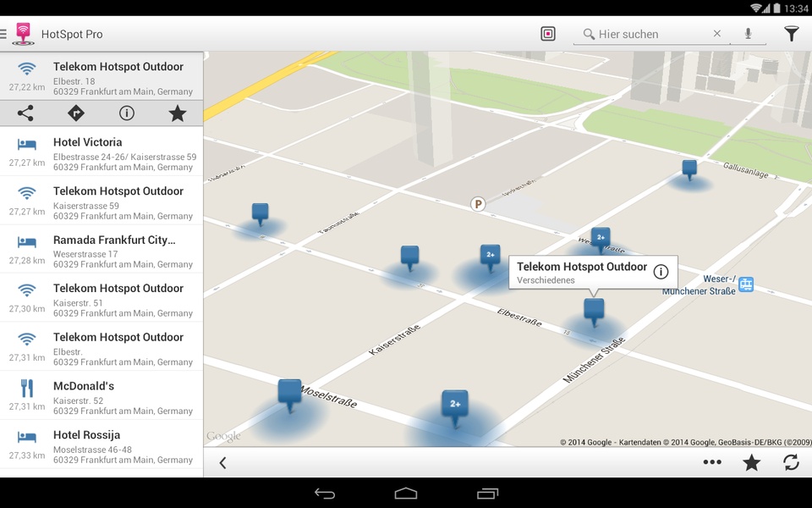The height and width of the screenshot is (508, 812).
Task: Tap the pin right of Taunusstraße label
Action: [x=409, y=258]
